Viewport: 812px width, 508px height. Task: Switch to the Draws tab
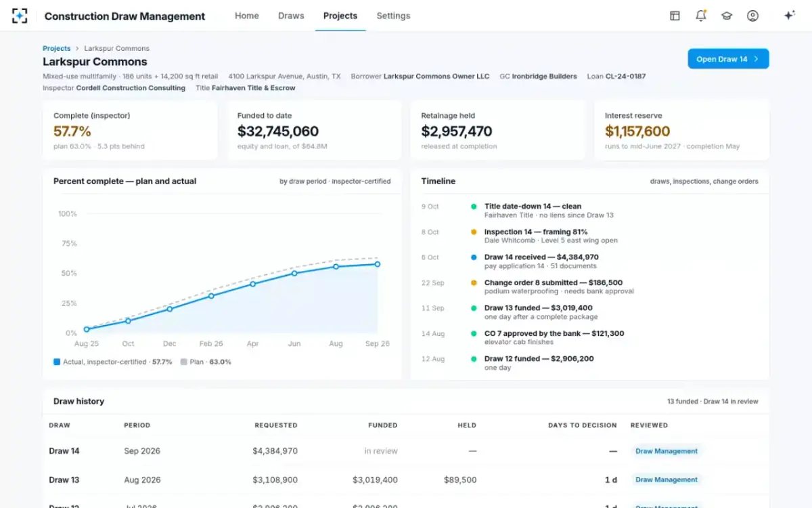[x=291, y=16]
